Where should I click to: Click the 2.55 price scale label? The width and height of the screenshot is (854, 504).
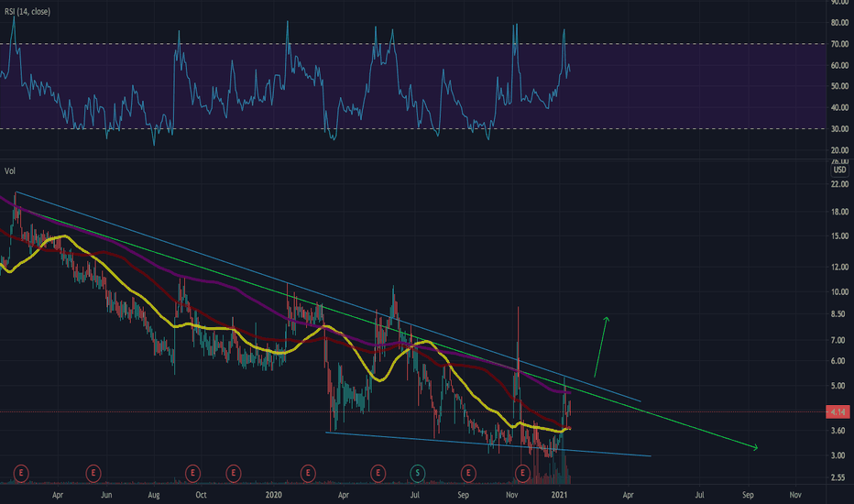[840, 477]
